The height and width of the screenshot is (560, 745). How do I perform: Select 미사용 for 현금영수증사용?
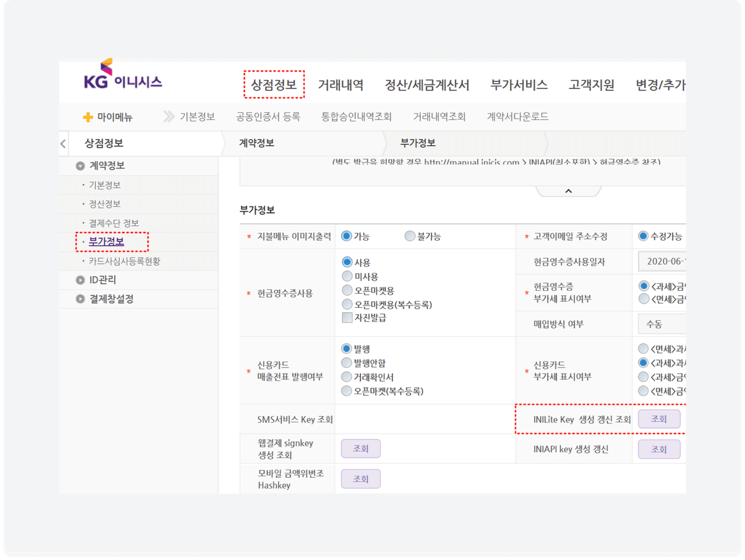(347, 276)
